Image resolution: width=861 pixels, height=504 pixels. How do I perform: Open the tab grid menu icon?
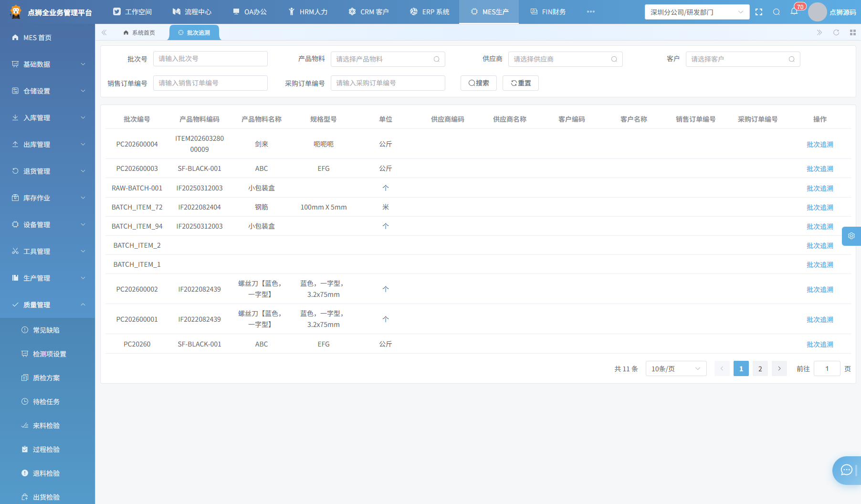(x=853, y=32)
